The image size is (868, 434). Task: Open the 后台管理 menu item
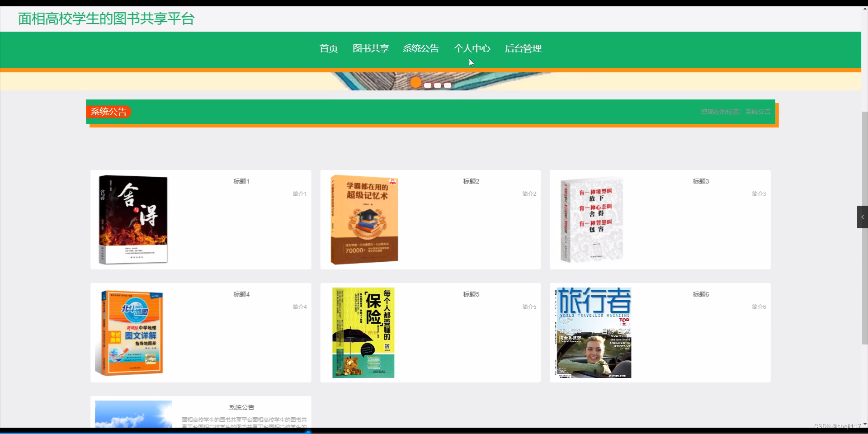click(x=523, y=48)
